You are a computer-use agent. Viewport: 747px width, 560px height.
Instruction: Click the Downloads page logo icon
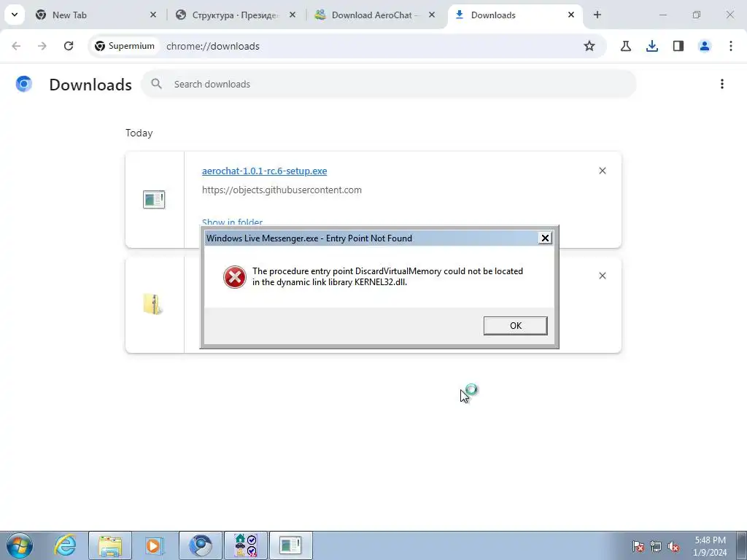24,85
